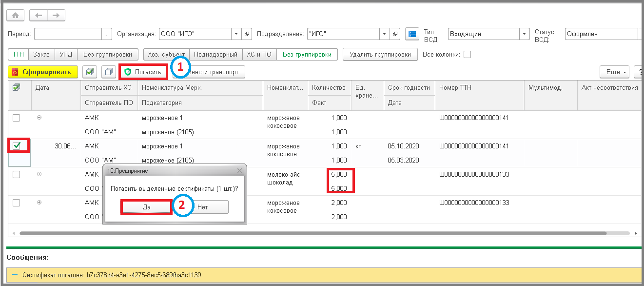Tick the checkbox of first АМК row
Viewport: 644px width, 286px height.
(x=16, y=118)
